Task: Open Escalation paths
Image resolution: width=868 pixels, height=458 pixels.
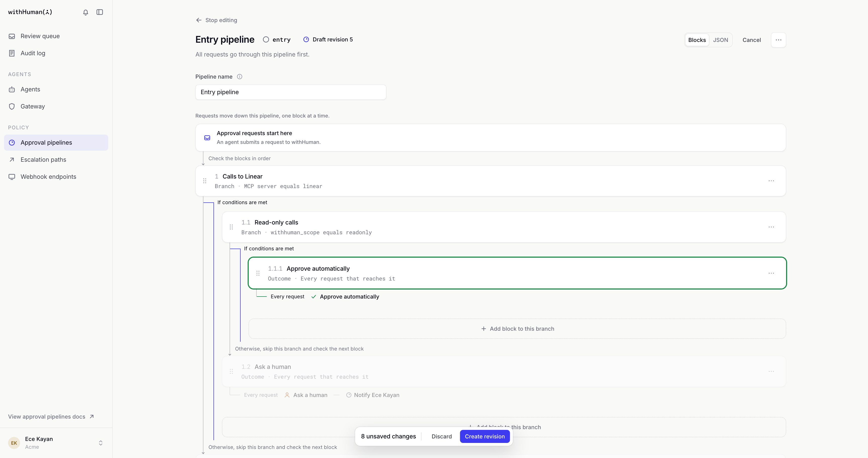Action: tap(56, 160)
